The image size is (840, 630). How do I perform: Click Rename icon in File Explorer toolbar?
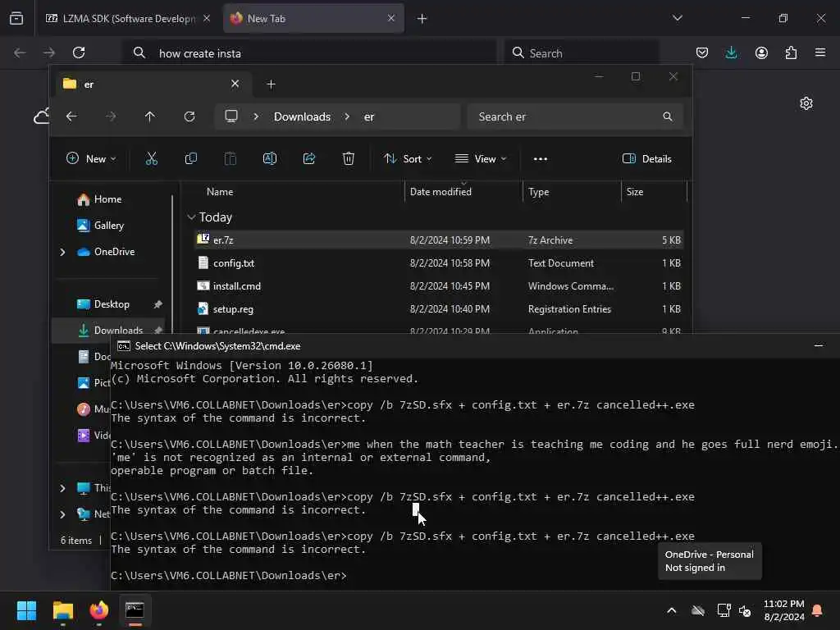click(x=269, y=158)
